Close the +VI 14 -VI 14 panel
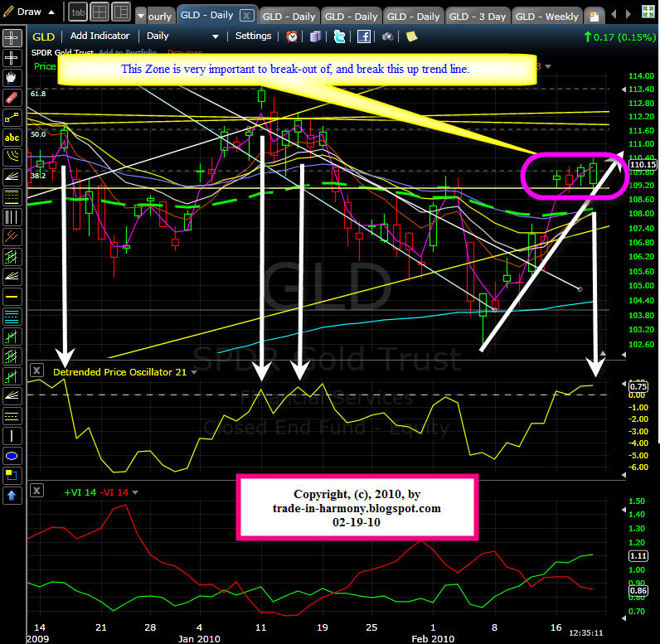This screenshot has width=660, height=644. (x=36, y=491)
